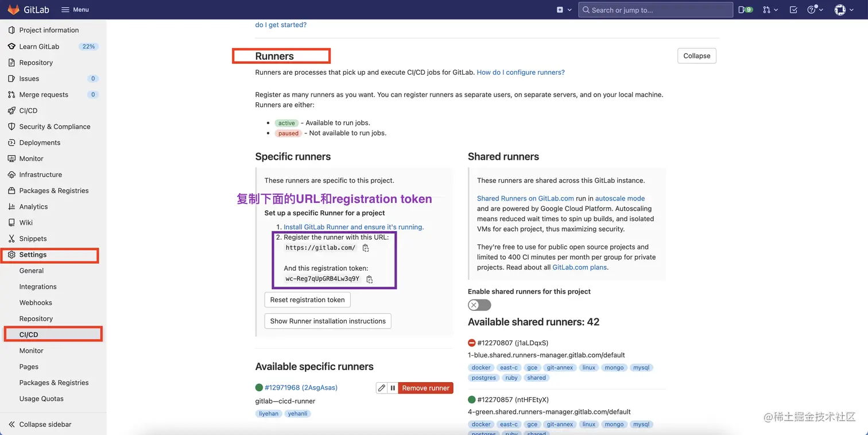Click the Packages & Registries box icon
The height and width of the screenshot is (435, 868).
(11, 191)
